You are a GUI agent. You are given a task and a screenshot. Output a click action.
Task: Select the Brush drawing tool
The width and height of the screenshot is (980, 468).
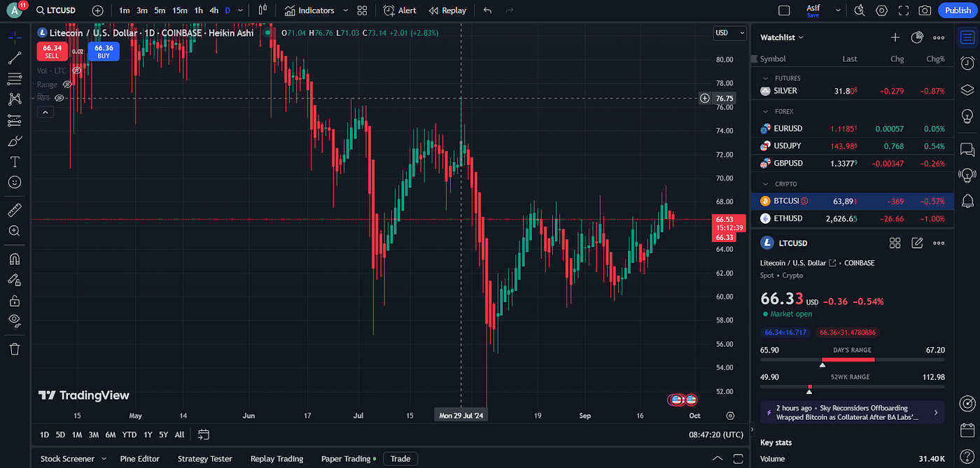coord(14,141)
